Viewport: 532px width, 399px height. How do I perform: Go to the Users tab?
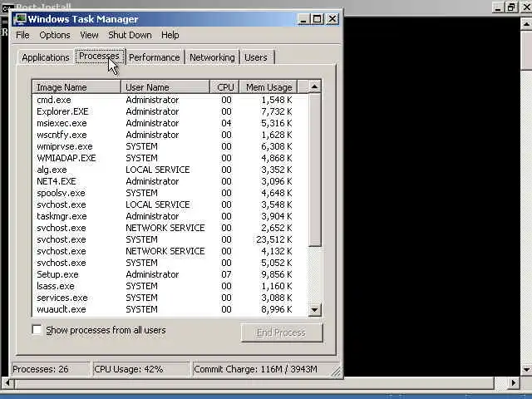[x=256, y=57]
